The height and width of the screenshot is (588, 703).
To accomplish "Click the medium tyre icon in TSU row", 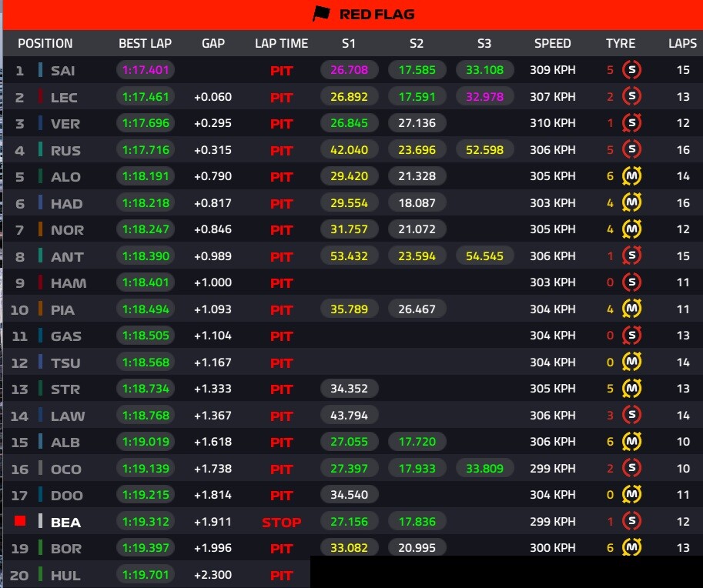I will (x=631, y=362).
